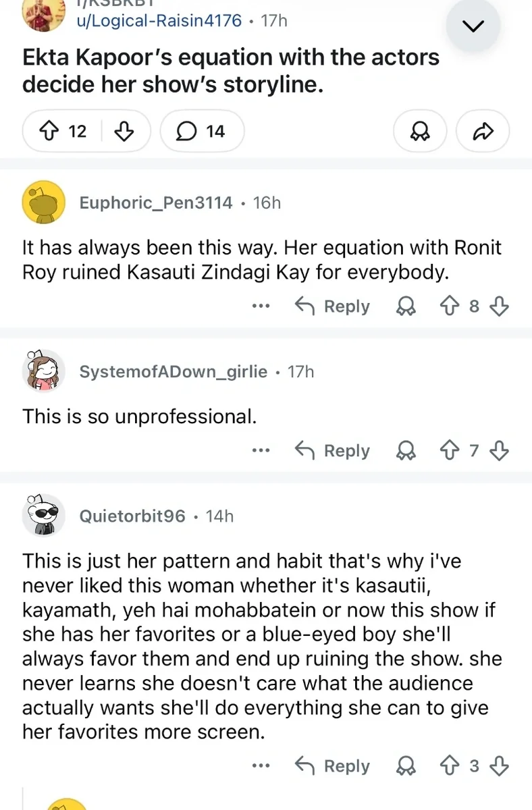The width and height of the screenshot is (532, 810).
Task: Reply to Quietorbit96's comment
Action: pyautogui.click(x=334, y=766)
